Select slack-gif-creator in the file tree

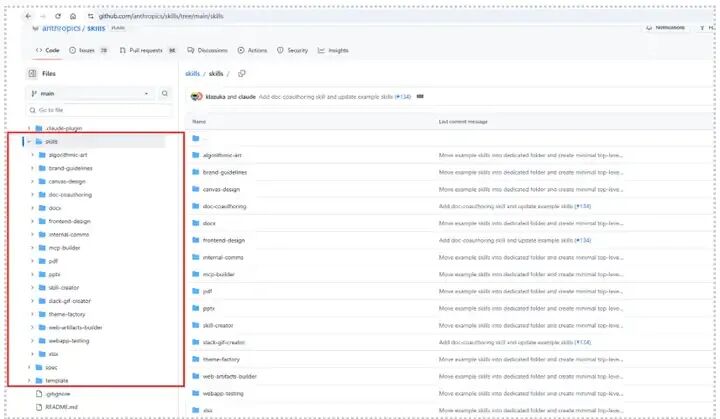click(70, 301)
